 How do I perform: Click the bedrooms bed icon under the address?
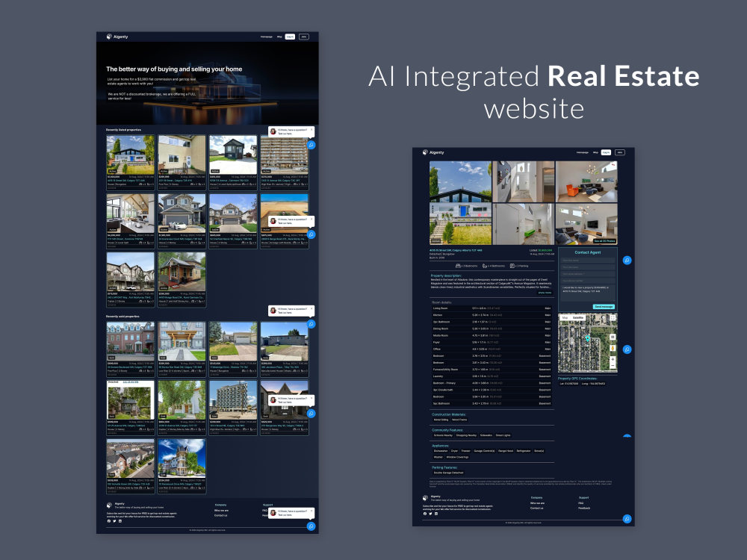tap(458, 266)
